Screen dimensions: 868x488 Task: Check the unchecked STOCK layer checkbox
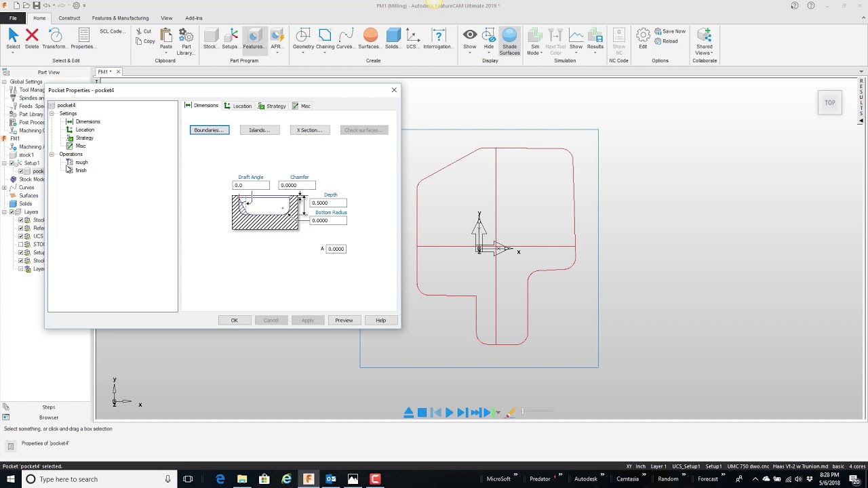(x=20, y=245)
